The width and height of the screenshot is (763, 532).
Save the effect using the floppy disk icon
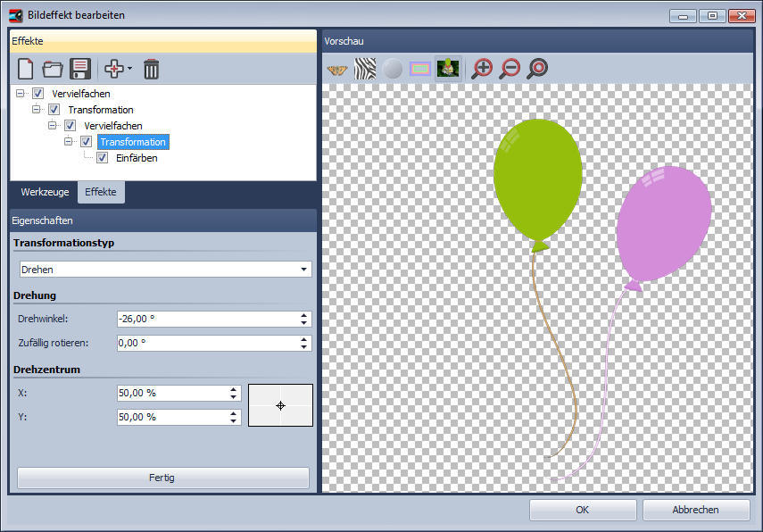coord(80,69)
